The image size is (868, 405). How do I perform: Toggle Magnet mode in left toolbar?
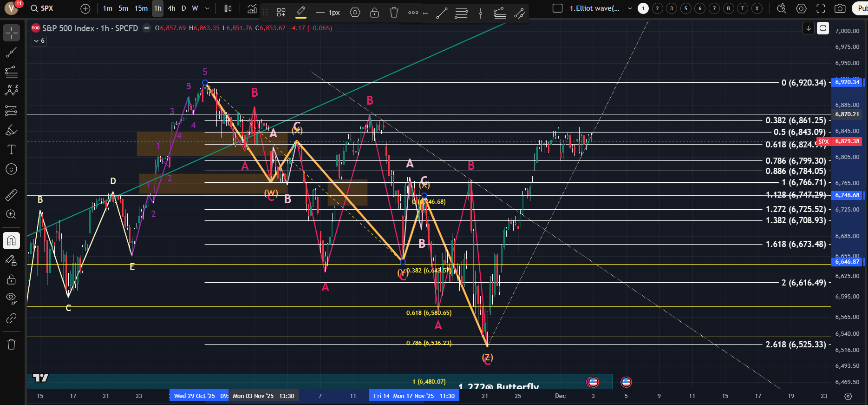click(11, 240)
